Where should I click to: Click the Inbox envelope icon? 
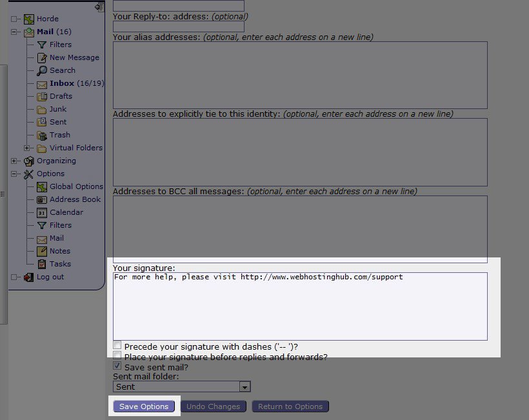tap(42, 84)
